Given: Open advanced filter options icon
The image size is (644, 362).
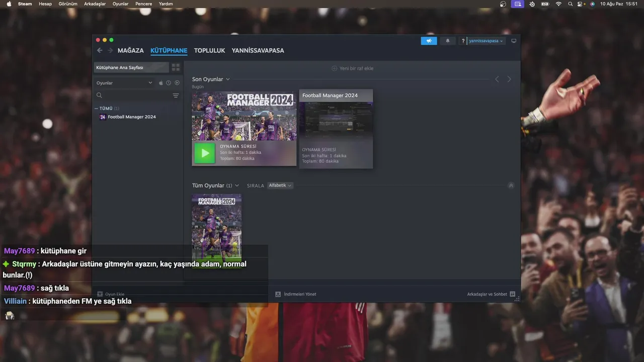Looking at the screenshot, I should coord(176,96).
